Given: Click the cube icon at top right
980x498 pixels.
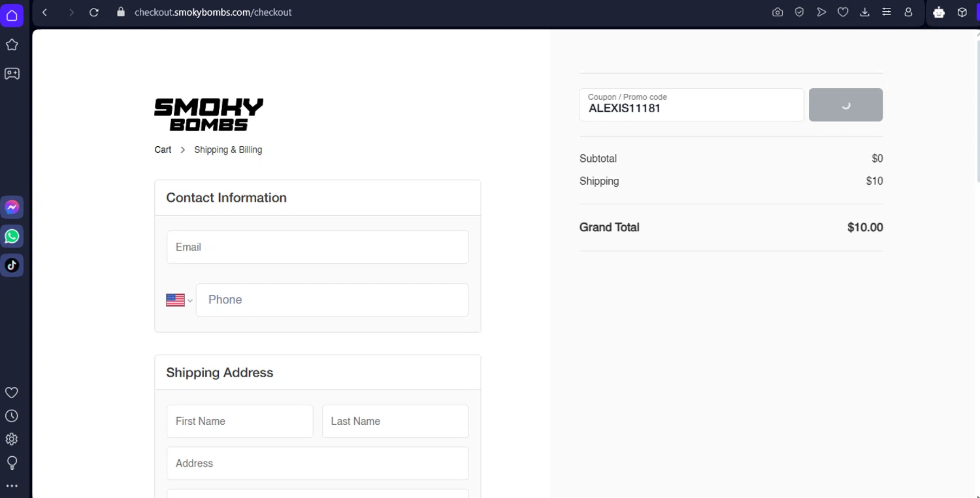Looking at the screenshot, I should click(x=962, y=12).
